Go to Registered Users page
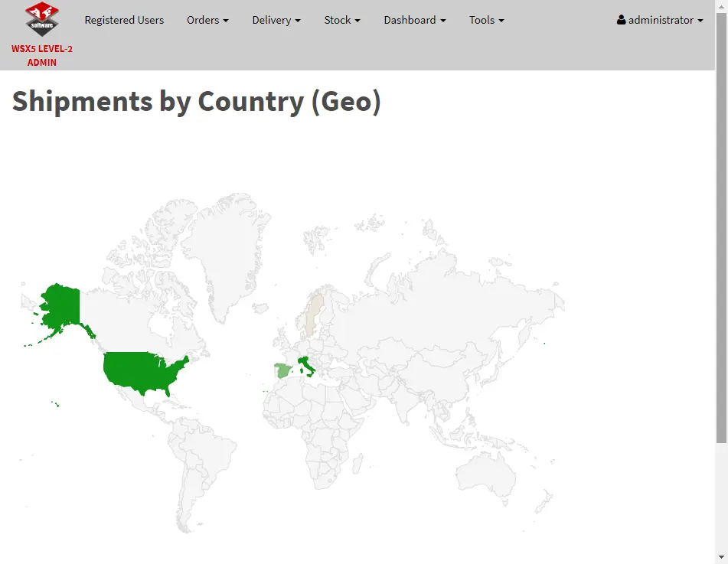 (124, 20)
